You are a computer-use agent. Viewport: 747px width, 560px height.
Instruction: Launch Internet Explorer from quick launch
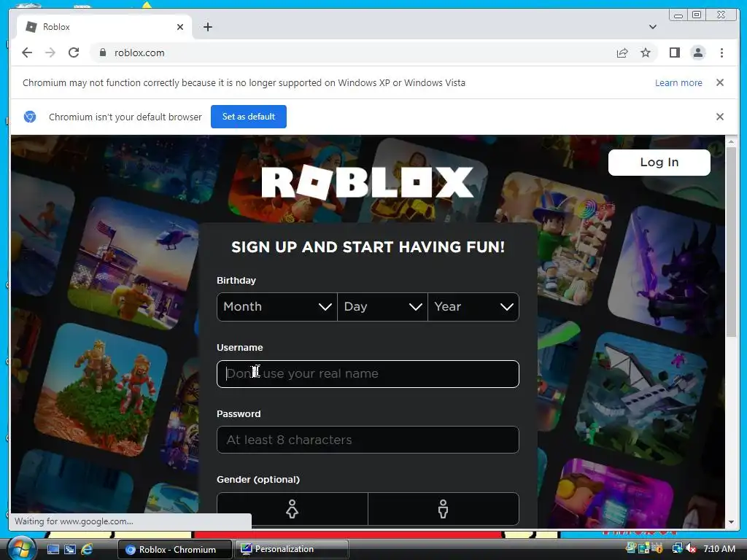pyautogui.click(x=87, y=549)
